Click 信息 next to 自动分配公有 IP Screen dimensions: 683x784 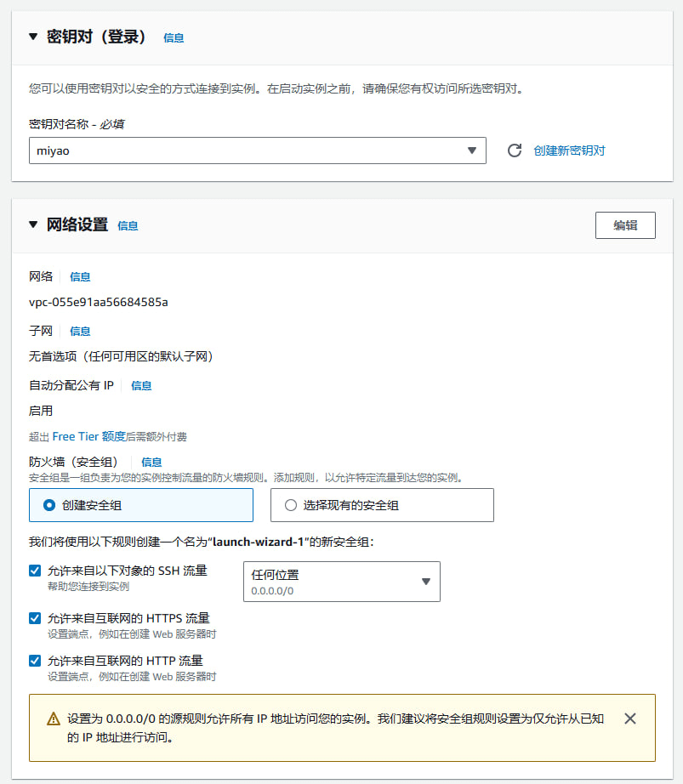point(141,385)
